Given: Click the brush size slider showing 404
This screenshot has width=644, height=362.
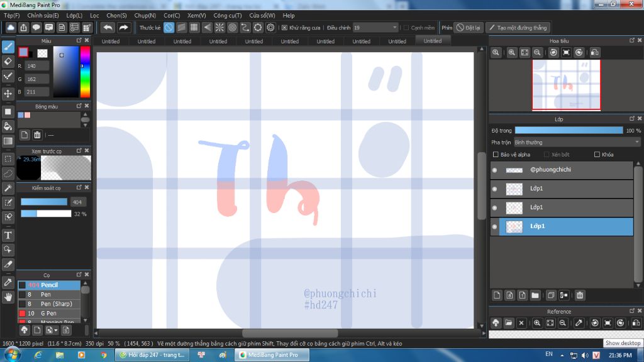Looking at the screenshot, I should [x=44, y=202].
